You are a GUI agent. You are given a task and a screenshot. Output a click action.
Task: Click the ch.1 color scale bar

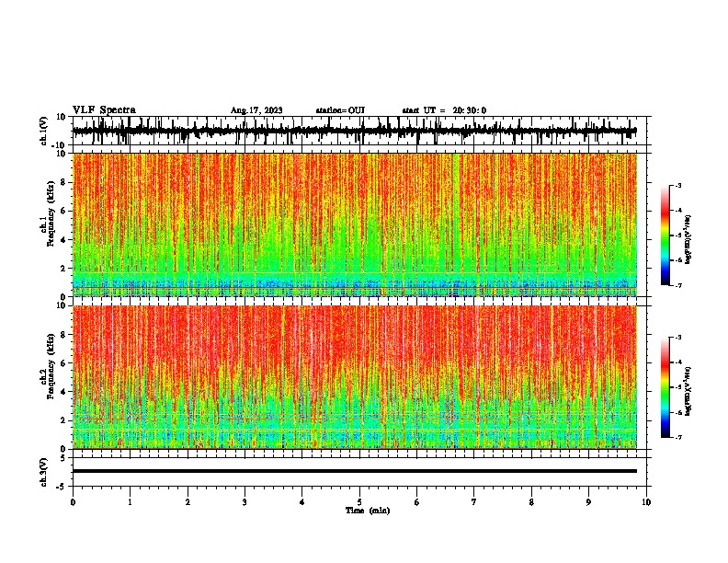pos(665,236)
